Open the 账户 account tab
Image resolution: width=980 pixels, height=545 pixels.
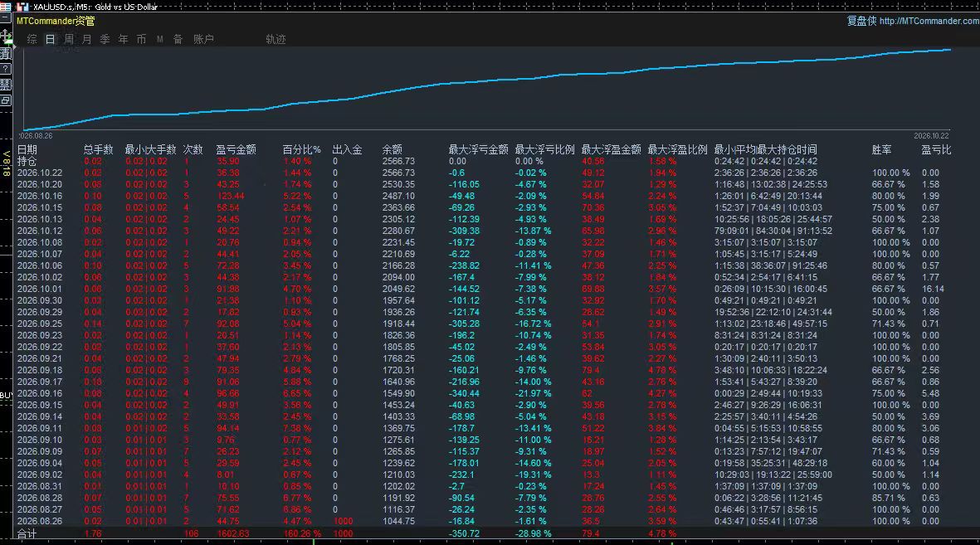pyautogui.click(x=204, y=39)
